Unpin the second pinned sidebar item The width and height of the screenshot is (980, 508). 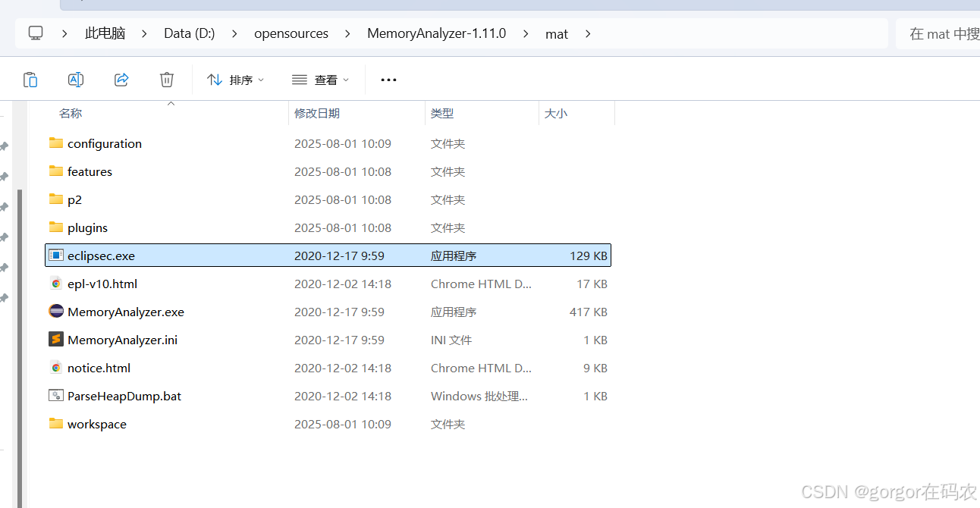pyautogui.click(x=3, y=176)
